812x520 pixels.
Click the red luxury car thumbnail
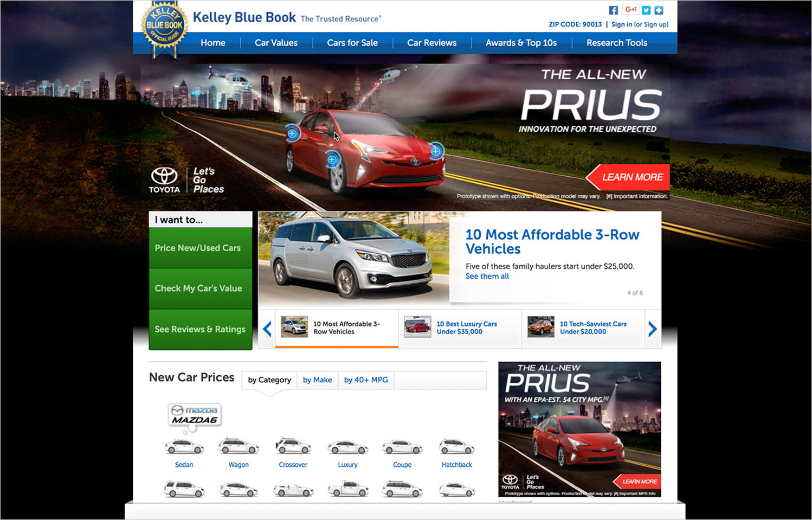pos(418,327)
